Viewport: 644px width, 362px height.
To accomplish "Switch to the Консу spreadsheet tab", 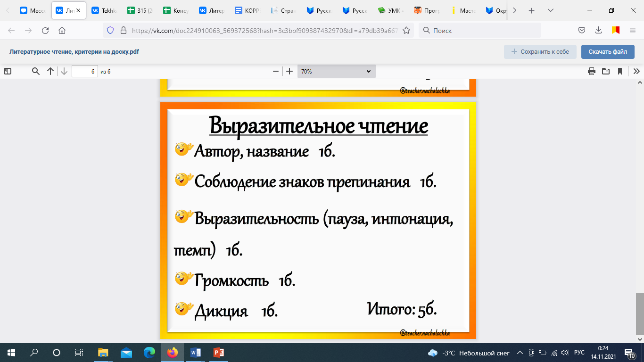I will click(176, 10).
